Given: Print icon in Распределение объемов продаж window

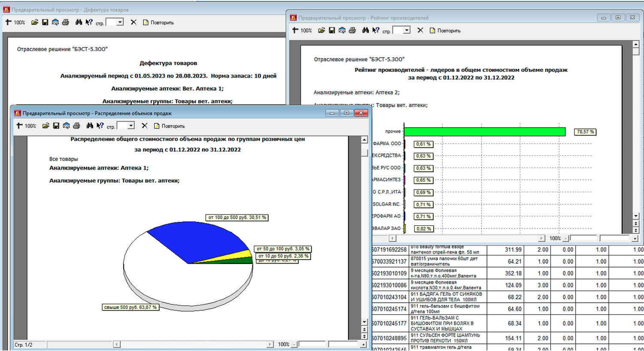Looking at the screenshot, I should point(77,126).
